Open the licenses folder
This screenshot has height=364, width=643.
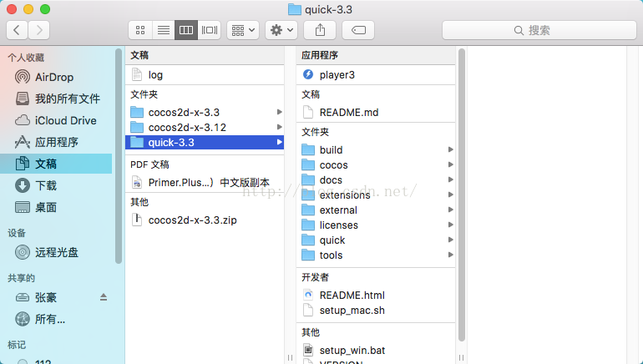[376, 225]
